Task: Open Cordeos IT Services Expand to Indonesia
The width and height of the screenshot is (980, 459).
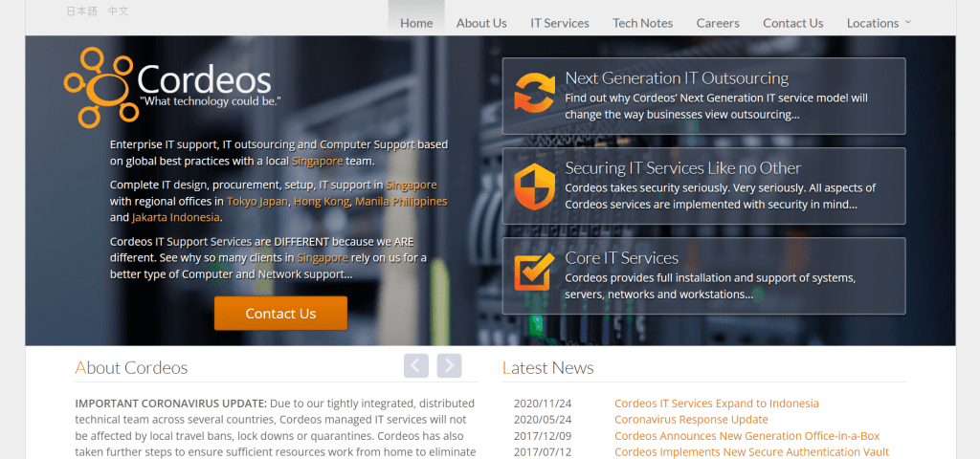Action: [716, 404]
